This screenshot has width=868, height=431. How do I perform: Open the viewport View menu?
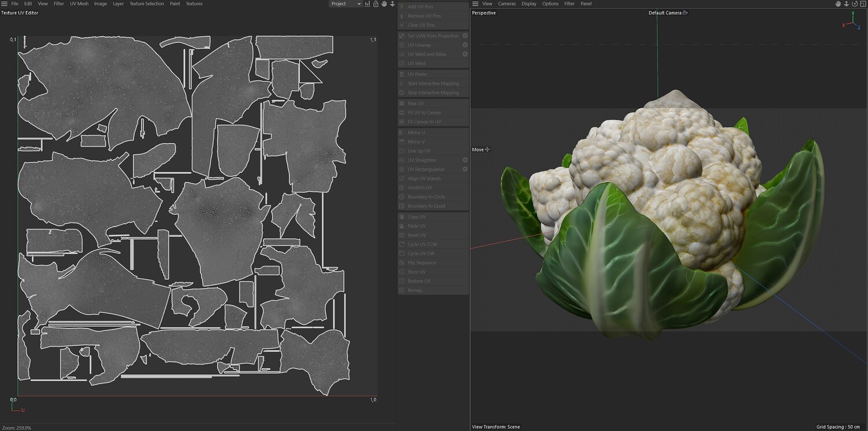[487, 3]
